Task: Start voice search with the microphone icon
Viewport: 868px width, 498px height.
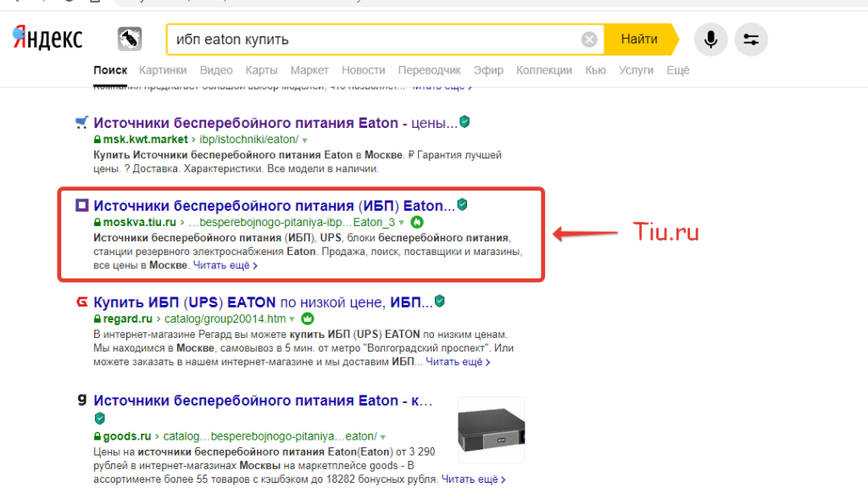Action: coord(711,39)
